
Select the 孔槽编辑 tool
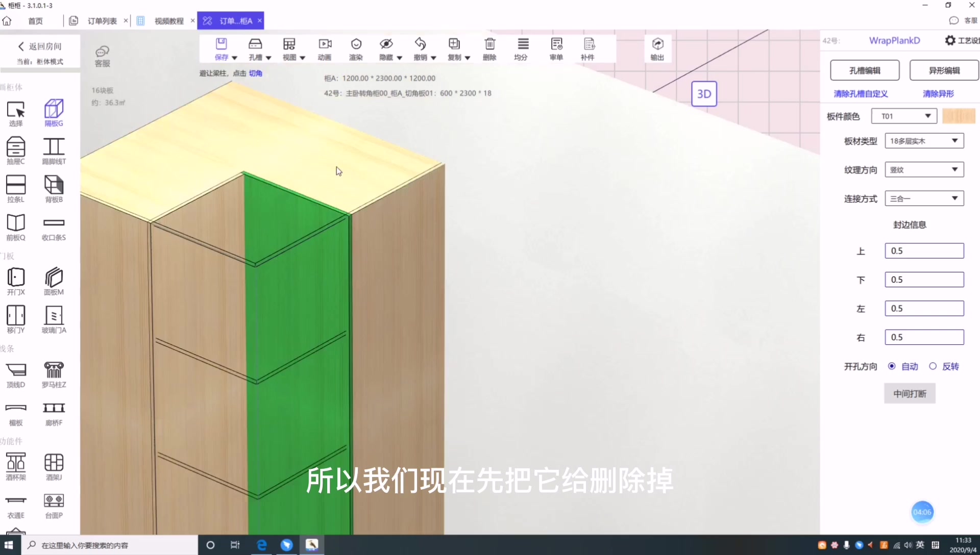pyautogui.click(x=864, y=70)
